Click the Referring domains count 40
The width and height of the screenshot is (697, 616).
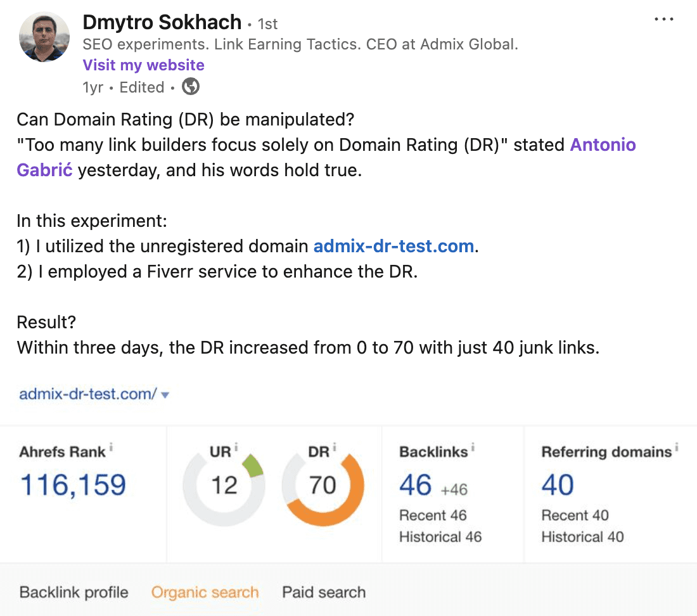click(558, 484)
